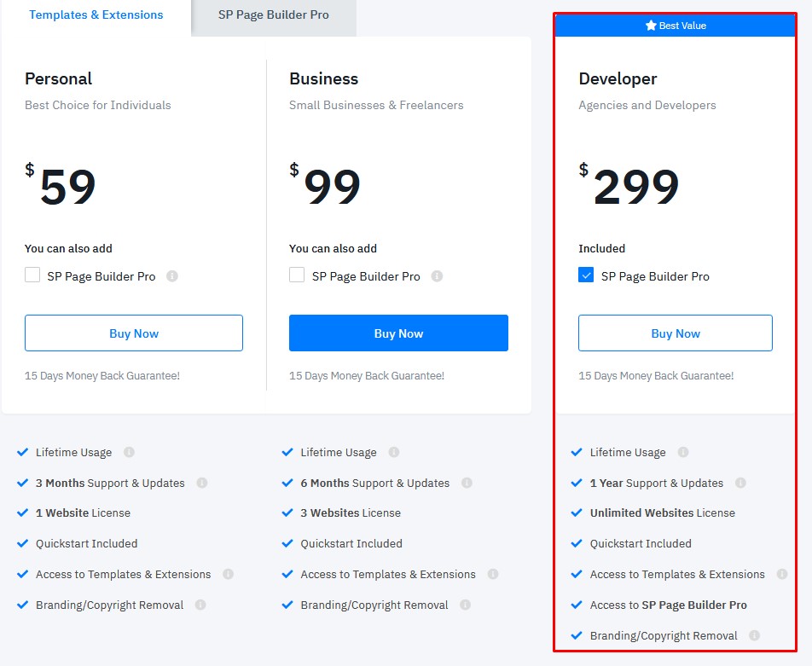Click the Best Value star icon

click(x=651, y=26)
